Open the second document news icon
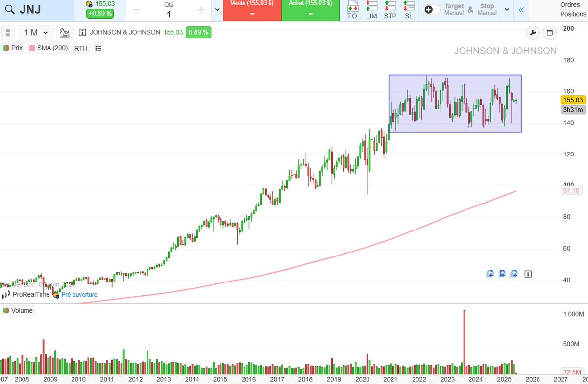 pos(502,274)
